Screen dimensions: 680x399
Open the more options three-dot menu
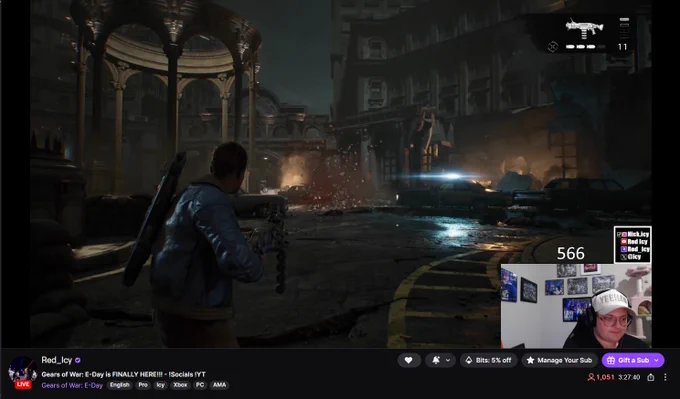(x=665, y=377)
